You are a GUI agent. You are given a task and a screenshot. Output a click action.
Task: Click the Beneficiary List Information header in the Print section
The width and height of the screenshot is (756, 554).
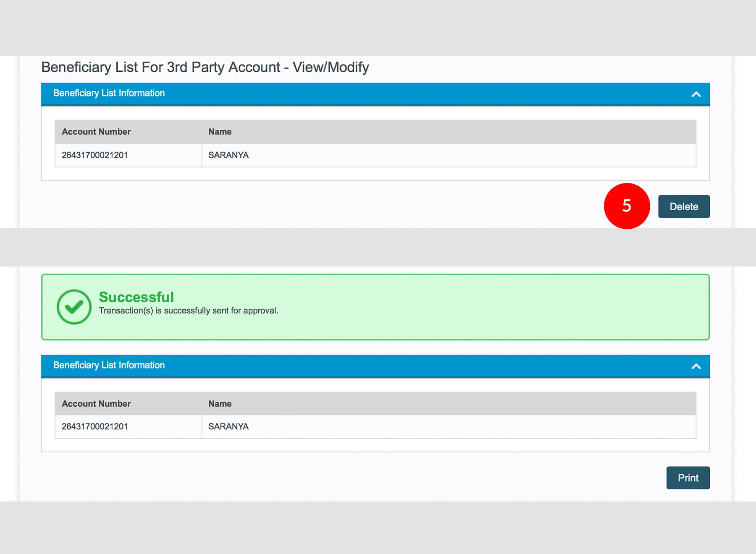[x=109, y=365]
